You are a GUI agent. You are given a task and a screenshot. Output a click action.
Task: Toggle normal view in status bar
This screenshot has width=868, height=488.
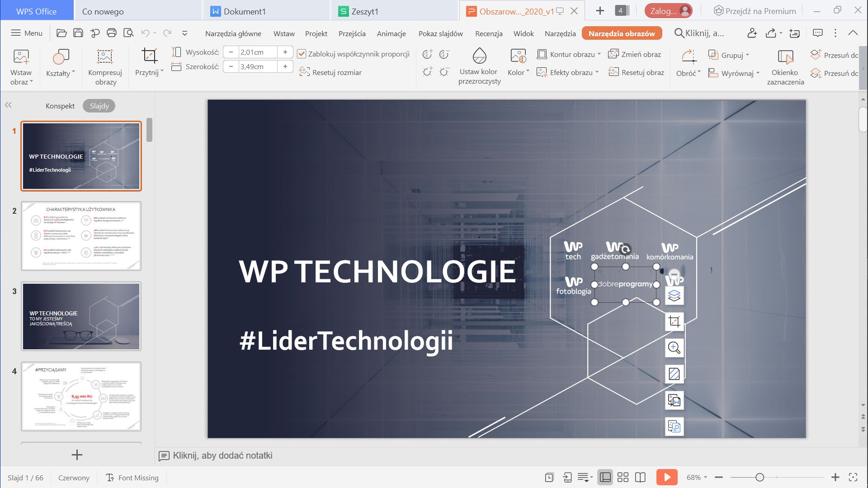pyautogui.click(x=605, y=478)
